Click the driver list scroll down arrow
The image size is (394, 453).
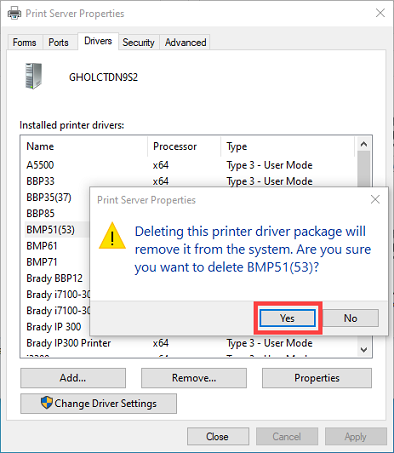click(x=364, y=349)
